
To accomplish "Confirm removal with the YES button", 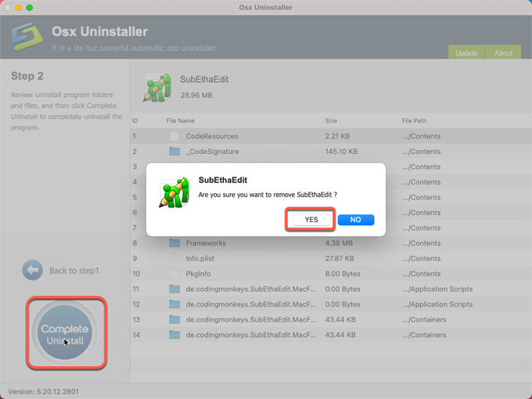I will click(x=311, y=220).
